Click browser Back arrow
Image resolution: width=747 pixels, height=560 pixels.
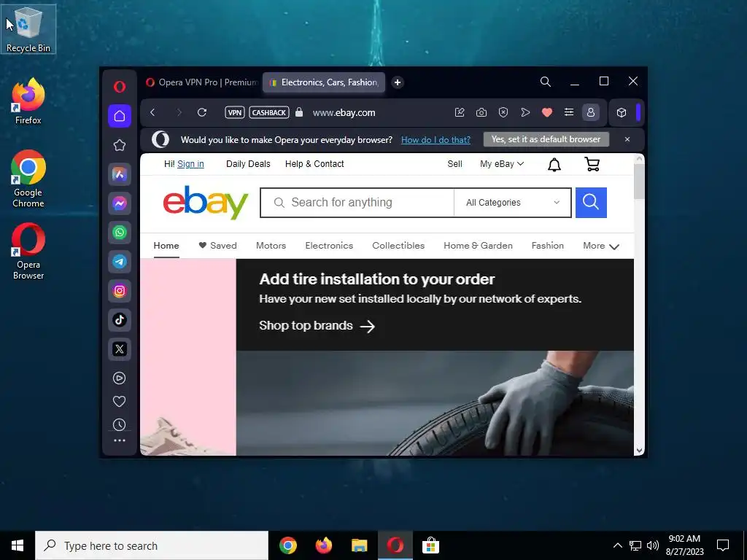(152, 112)
